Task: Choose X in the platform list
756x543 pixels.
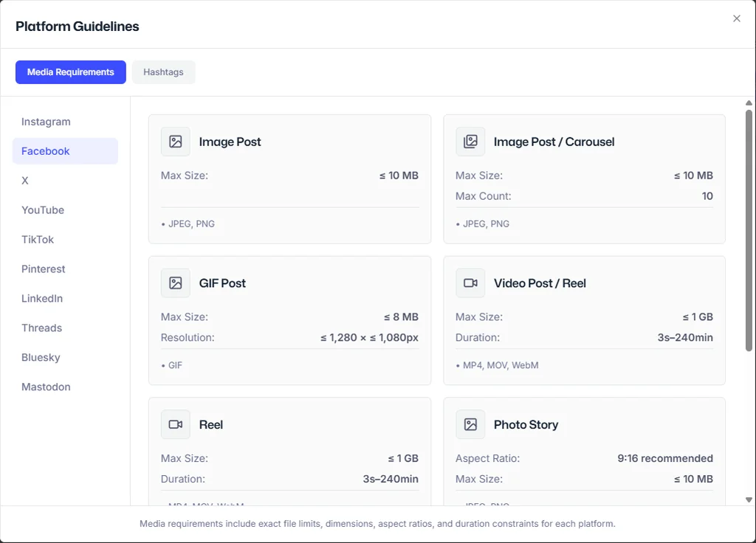Action: pyautogui.click(x=65, y=181)
